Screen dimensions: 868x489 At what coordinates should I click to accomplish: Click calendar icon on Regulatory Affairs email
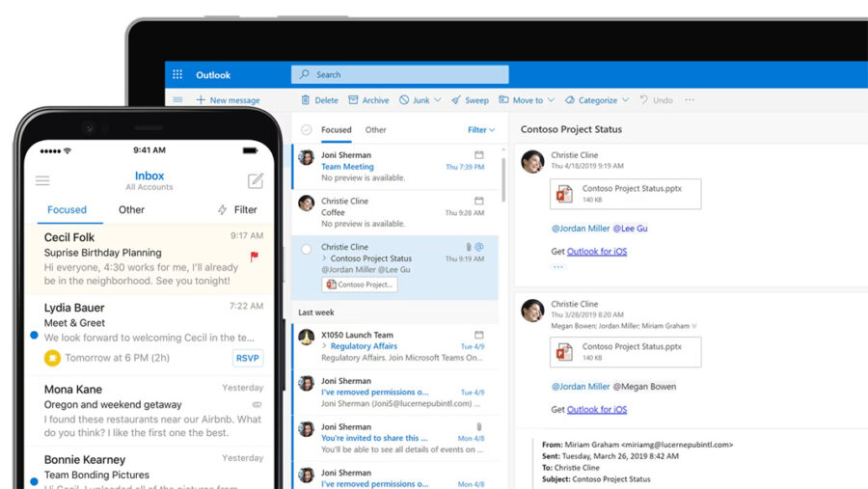pos(478,335)
